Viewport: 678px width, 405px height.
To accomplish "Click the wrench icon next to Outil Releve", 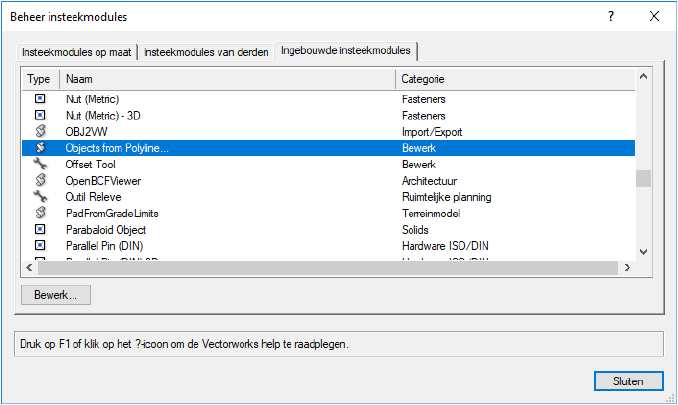I will (40, 196).
